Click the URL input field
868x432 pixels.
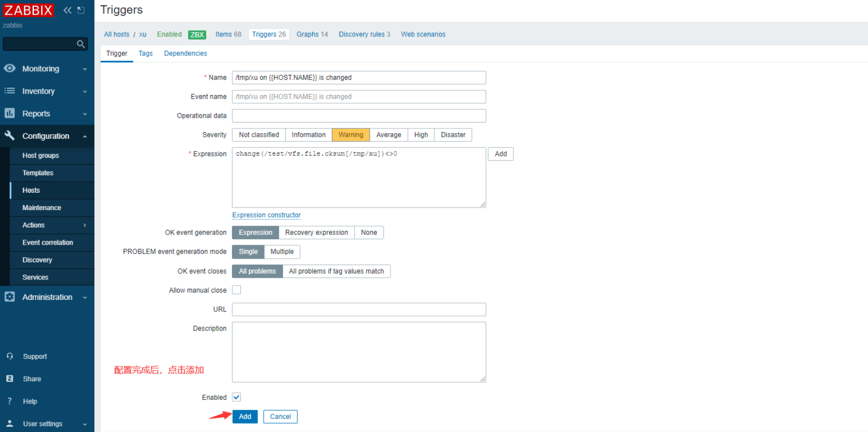tap(359, 309)
